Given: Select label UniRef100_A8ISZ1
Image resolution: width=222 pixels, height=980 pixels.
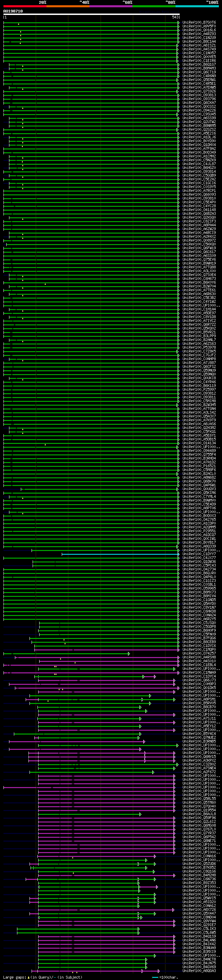Looking at the screenshot, I should (x=199, y=45).
